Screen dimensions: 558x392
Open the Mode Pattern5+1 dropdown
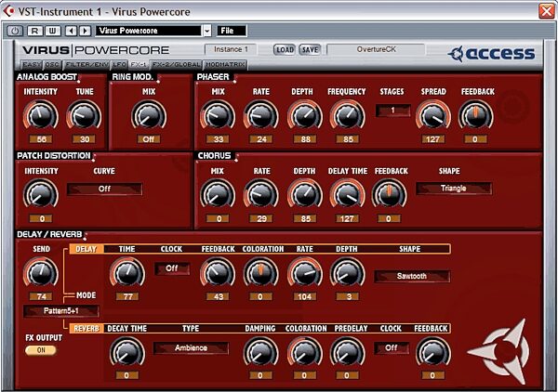point(61,311)
